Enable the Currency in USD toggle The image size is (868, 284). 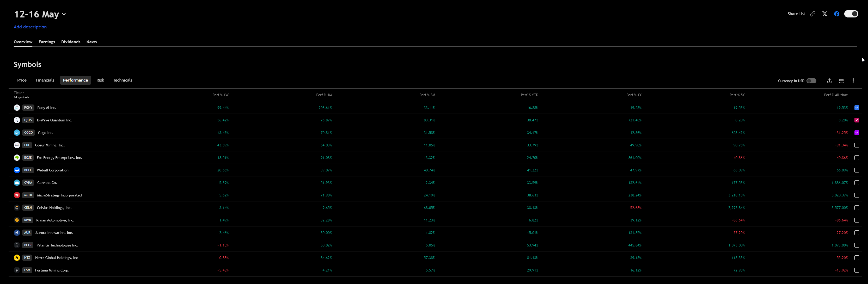(x=811, y=81)
